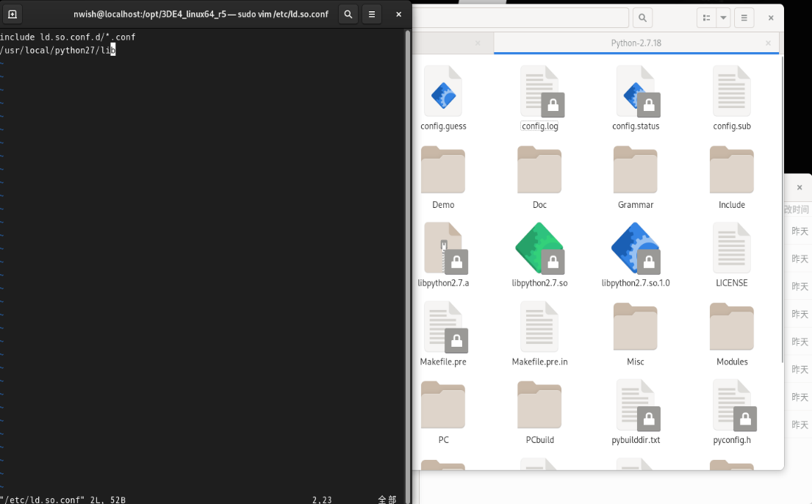
Task: Open the file manager main menu
Action: [744, 18]
